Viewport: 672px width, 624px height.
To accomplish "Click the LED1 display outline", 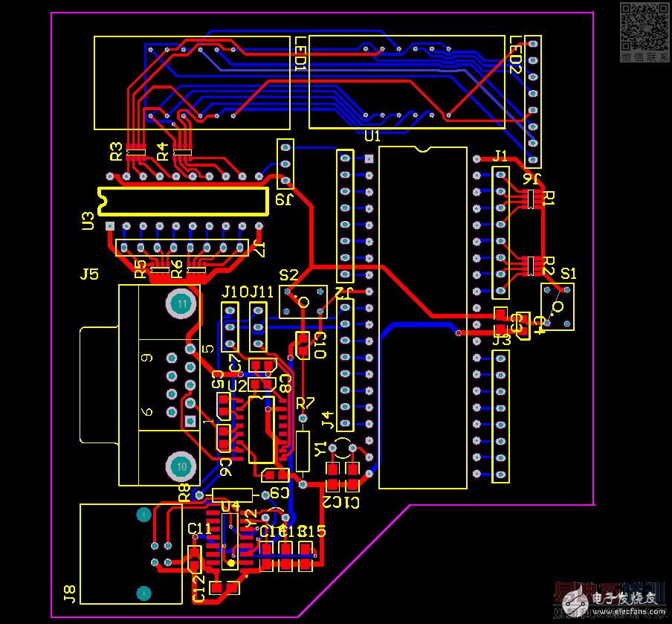I will (192, 83).
